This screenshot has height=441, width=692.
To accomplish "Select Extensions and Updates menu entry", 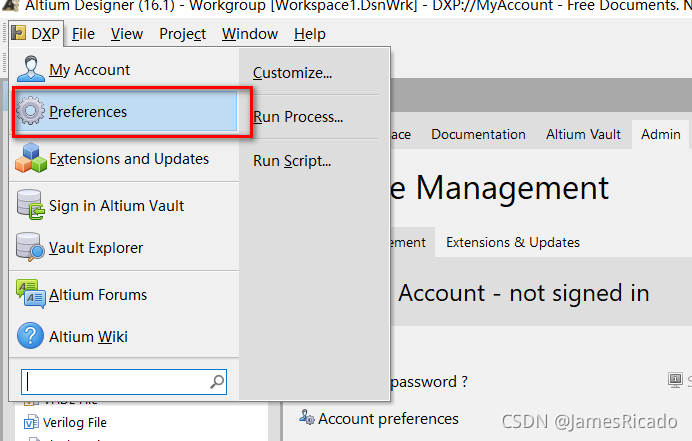I will point(124,158).
